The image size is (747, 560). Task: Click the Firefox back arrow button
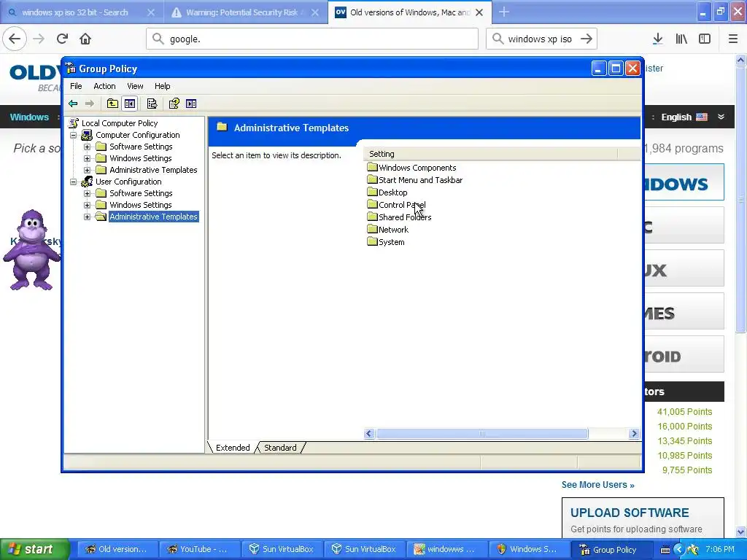(15, 39)
